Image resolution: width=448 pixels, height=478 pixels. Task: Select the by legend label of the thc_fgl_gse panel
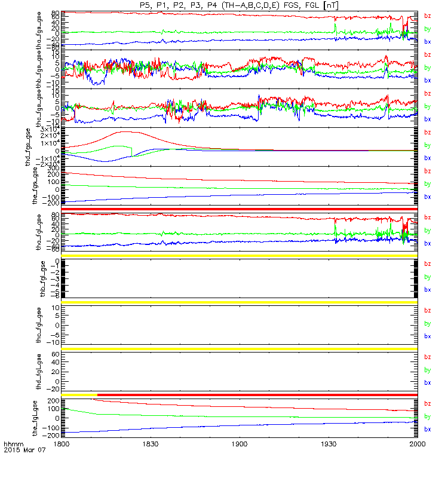tap(428, 323)
